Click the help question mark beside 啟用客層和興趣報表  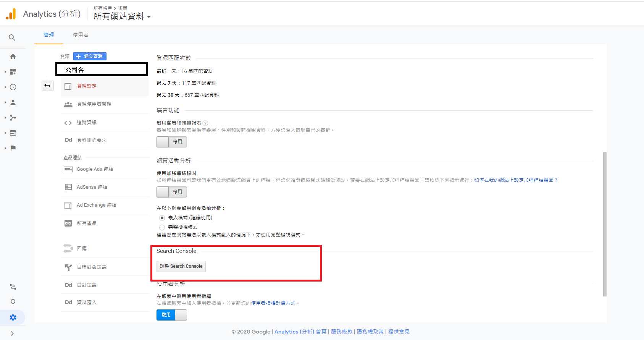[205, 123]
